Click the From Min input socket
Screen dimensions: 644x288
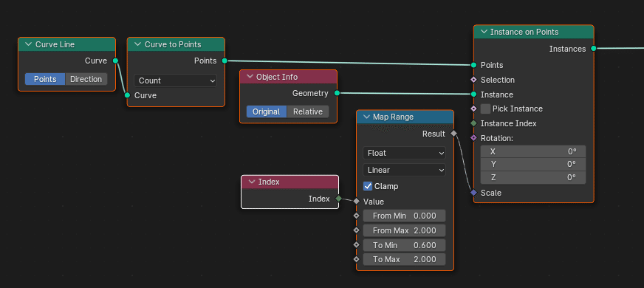click(x=356, y=216)
